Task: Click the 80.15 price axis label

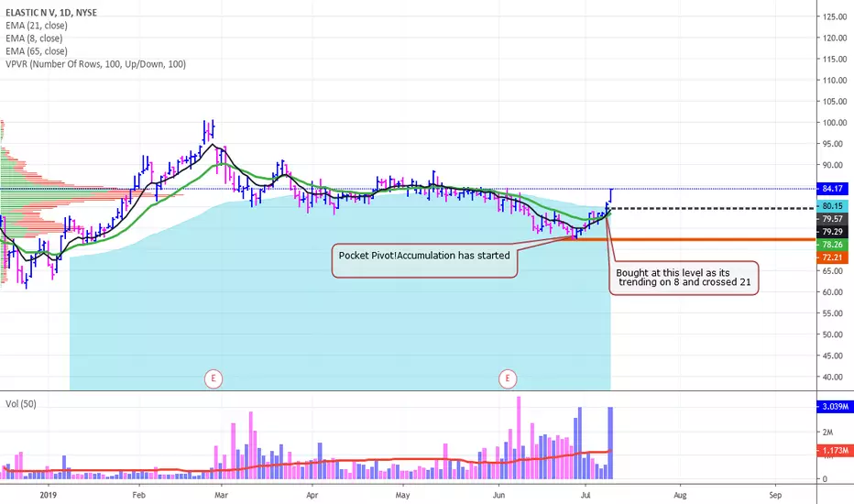Action: click(832, 206)
